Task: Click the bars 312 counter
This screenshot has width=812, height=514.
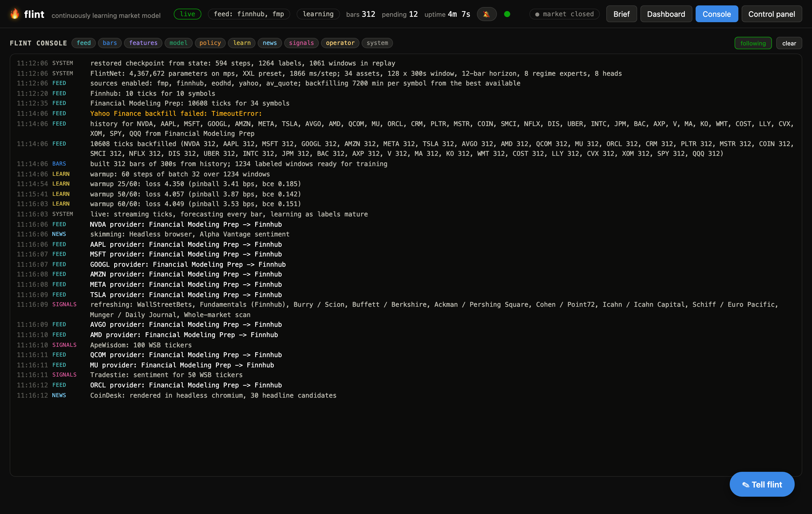Action: 361,14
